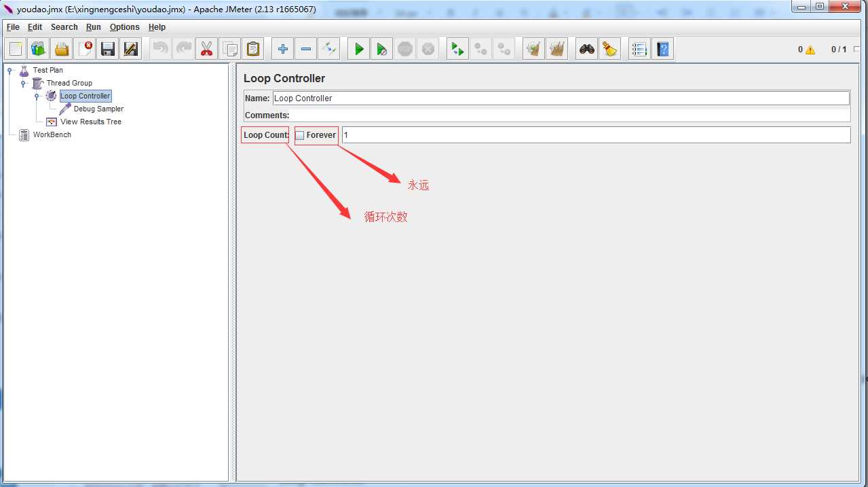Collapse all nodes with minus icon
Screen dimensions: 868x487
pos(306,49)
